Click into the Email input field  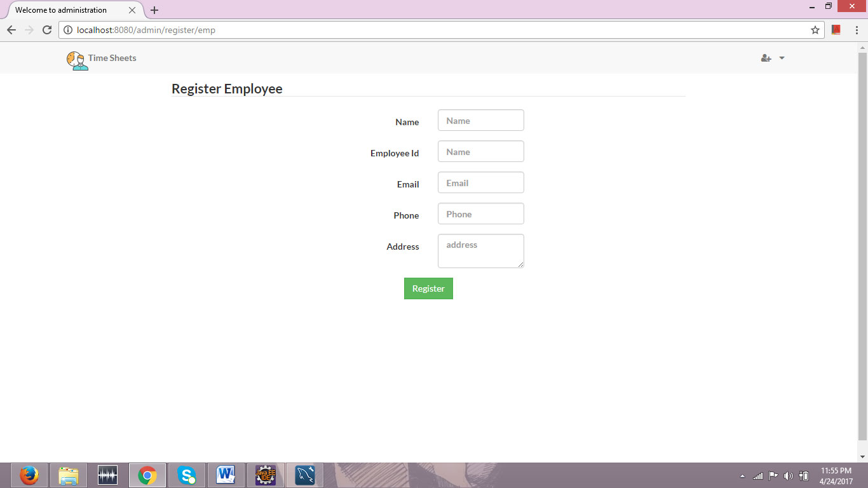click(481, 182)
